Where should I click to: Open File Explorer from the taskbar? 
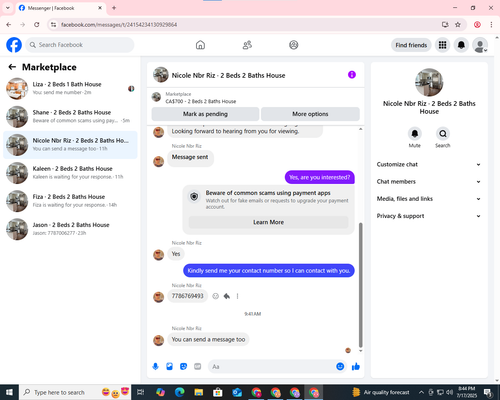point(199,392)
